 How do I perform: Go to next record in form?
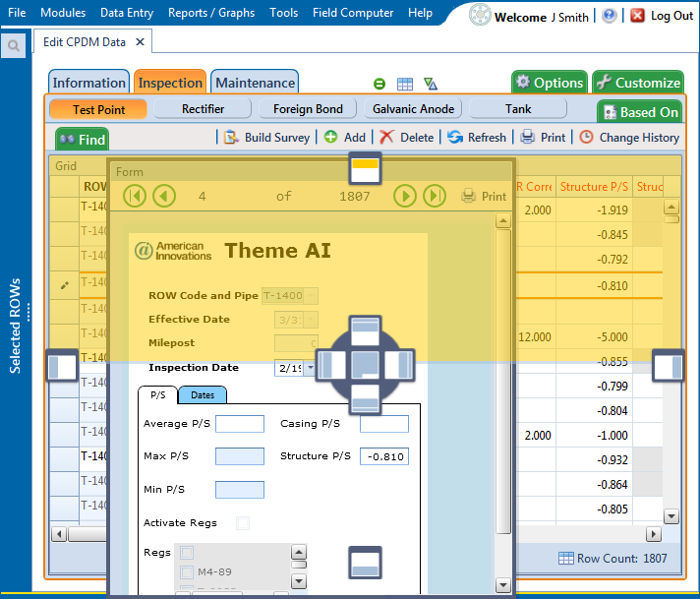(x=405, y=196)
